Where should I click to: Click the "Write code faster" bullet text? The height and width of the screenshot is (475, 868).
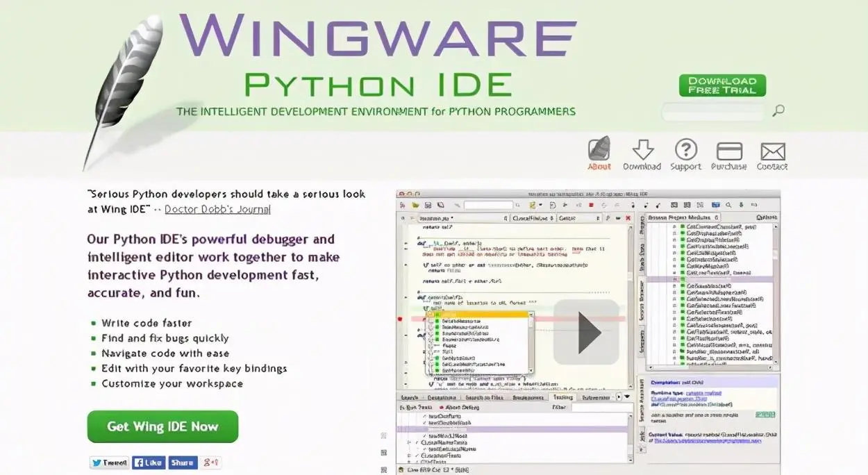pos(147,323)
